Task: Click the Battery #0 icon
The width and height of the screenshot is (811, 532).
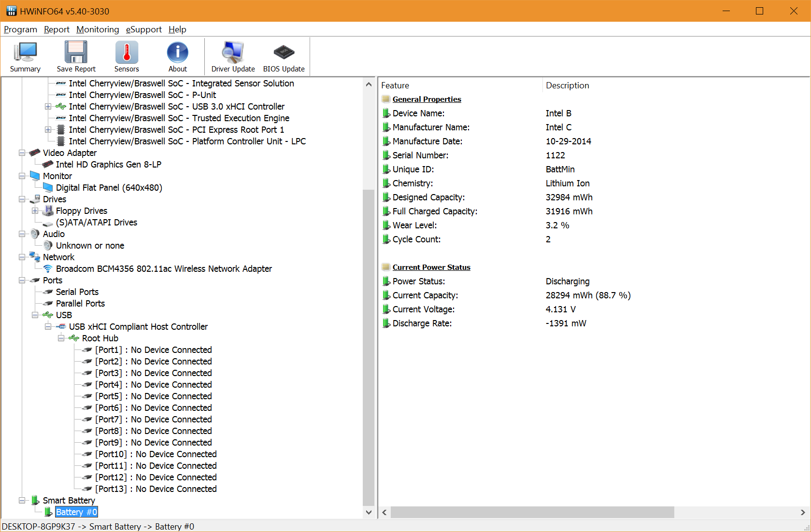Action: click(48, 512)
